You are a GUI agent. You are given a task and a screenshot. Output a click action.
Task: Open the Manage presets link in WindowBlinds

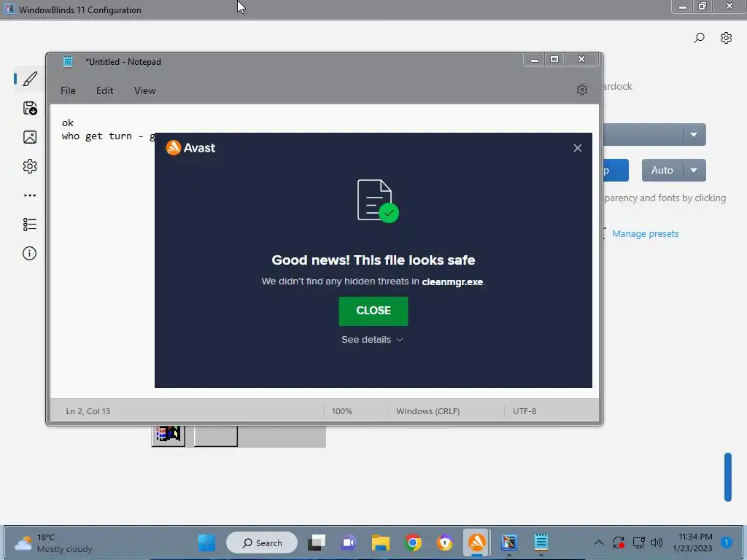tap(645, 234)
